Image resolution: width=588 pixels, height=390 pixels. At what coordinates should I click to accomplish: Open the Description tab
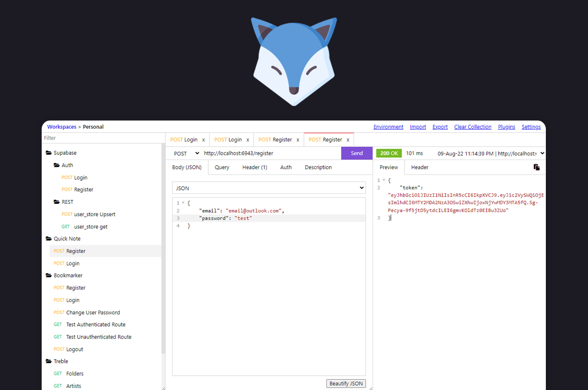(x=318, y=167)
